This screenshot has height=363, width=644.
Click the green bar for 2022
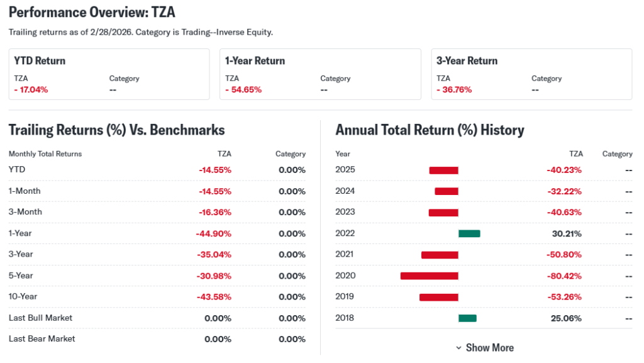coord(469,233)
